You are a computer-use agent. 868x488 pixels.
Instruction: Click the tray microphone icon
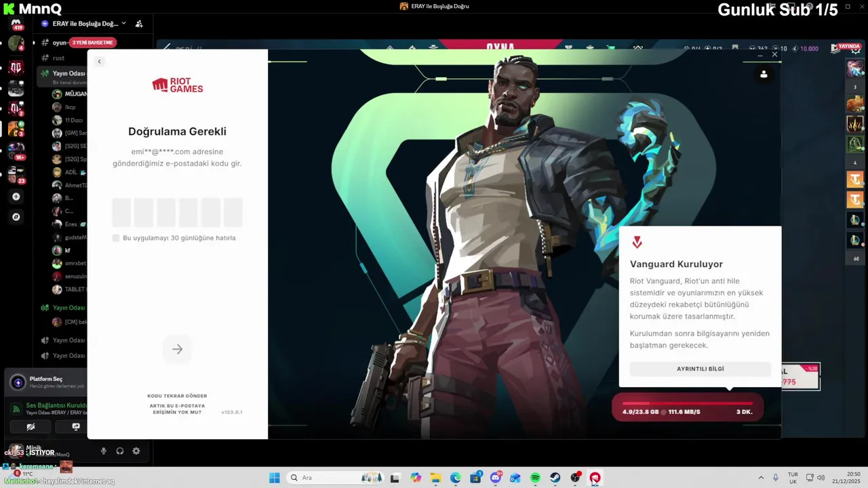tap(776, 478)
